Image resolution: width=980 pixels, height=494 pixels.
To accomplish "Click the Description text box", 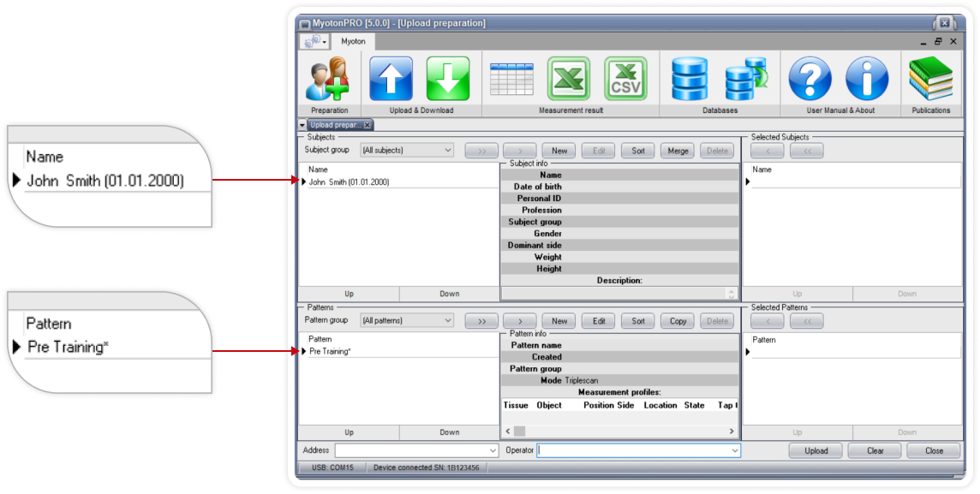I will (x=619, y=293).
